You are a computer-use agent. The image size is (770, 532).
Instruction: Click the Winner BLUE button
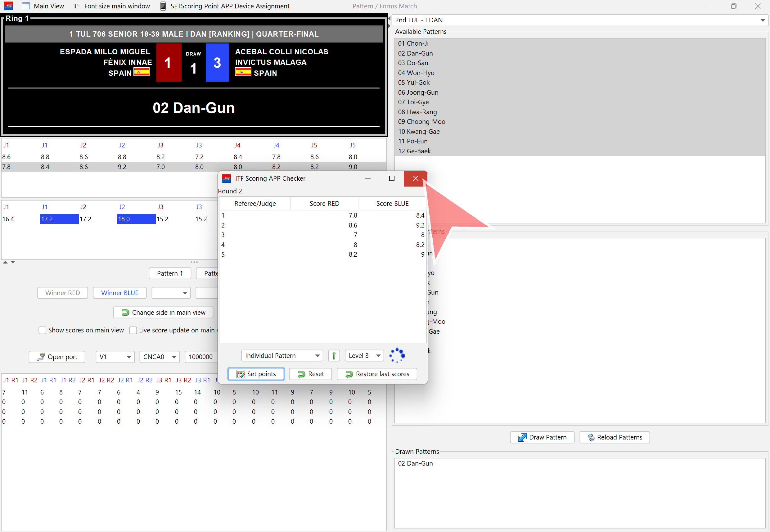(x=120, y=293)
